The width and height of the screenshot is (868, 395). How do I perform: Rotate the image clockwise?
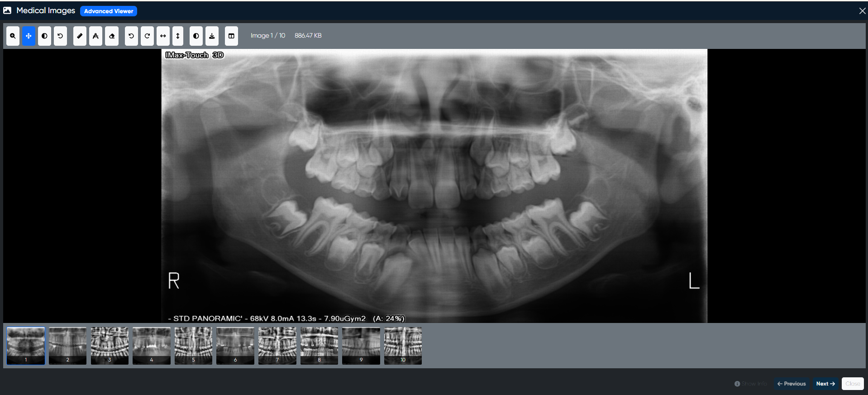[147, 36]
